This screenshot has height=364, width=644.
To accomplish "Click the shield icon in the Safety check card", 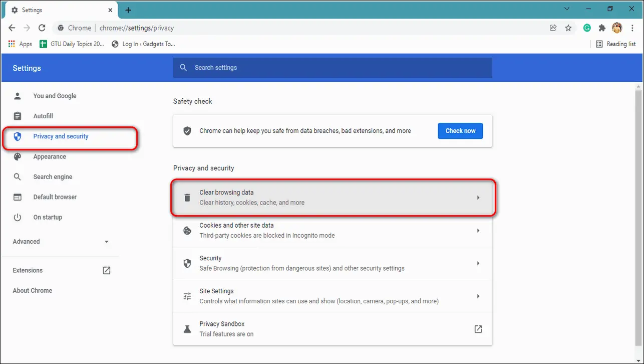I will click(x=187, y=131).
